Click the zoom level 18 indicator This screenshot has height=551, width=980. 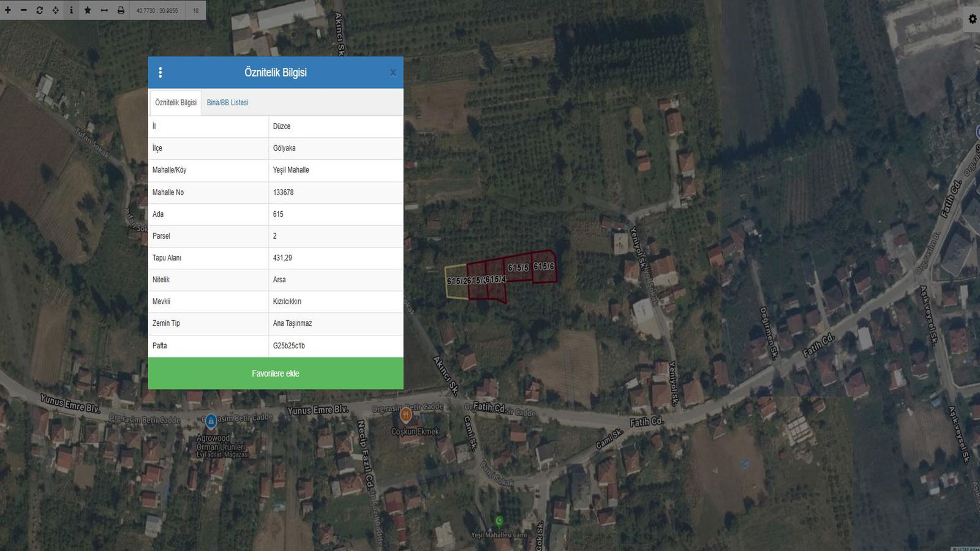tap(196, 10)
